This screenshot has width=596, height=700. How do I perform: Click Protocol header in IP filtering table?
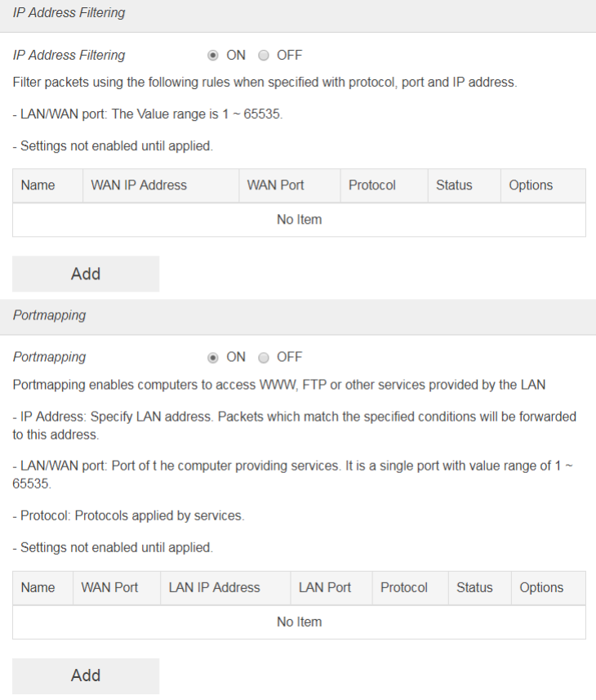[x=371, y=185]
